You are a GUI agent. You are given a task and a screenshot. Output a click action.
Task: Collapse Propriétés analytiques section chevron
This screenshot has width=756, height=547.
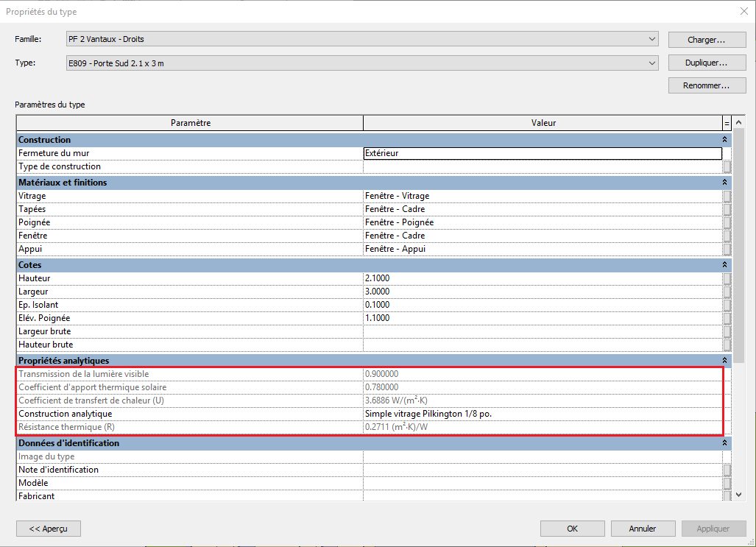coord(724,360)
